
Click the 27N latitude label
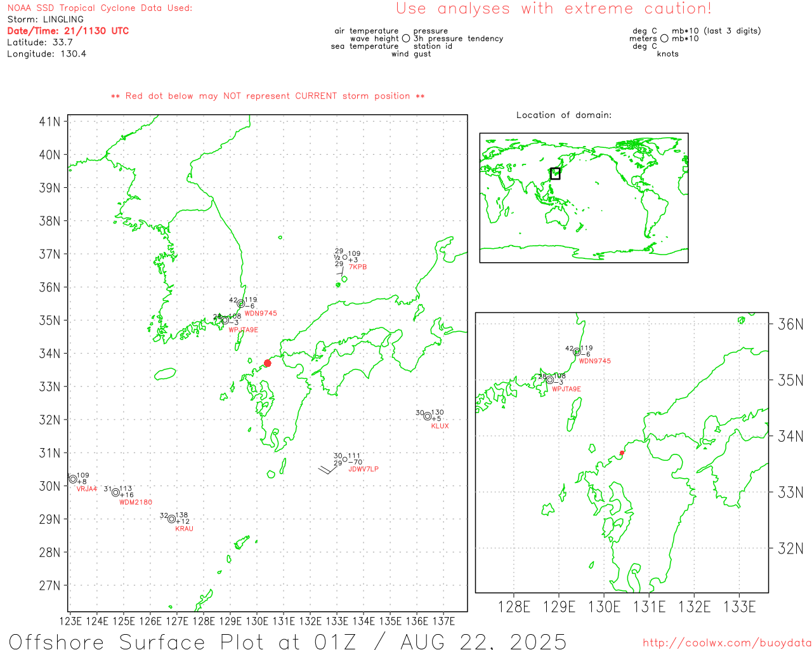click(50, 585)
